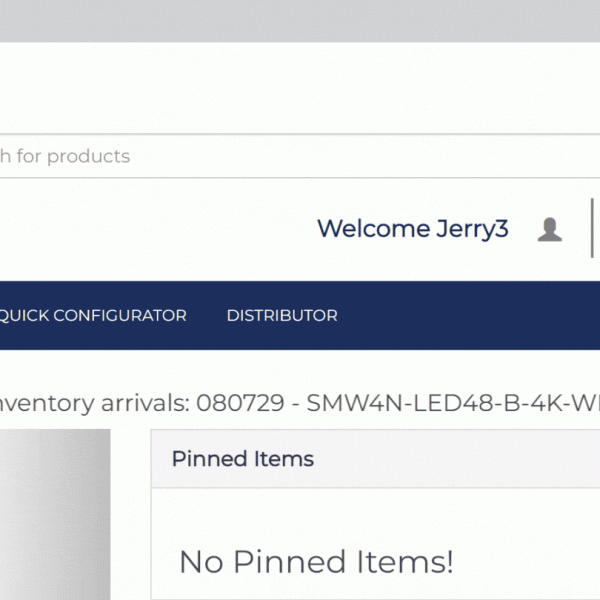Click empty navy bar right of Distributor
Viewport: 600px width, 600px height.
470,315
